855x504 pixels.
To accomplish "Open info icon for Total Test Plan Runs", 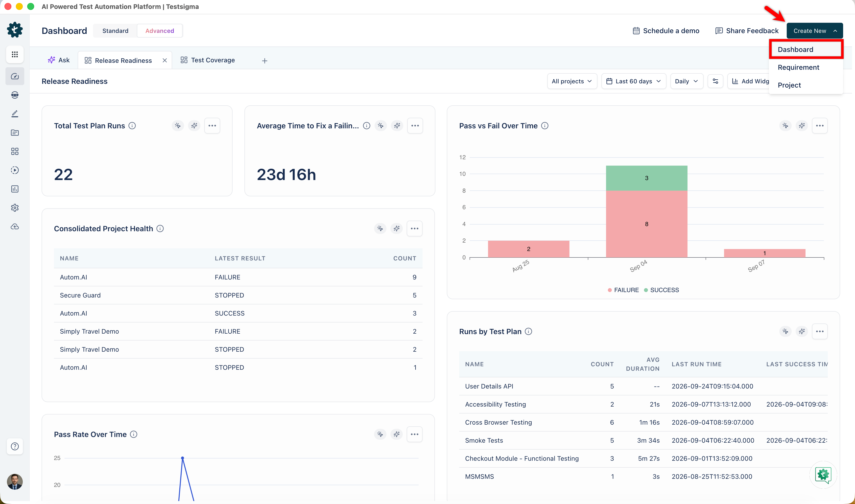I will [x=132, y=126].
